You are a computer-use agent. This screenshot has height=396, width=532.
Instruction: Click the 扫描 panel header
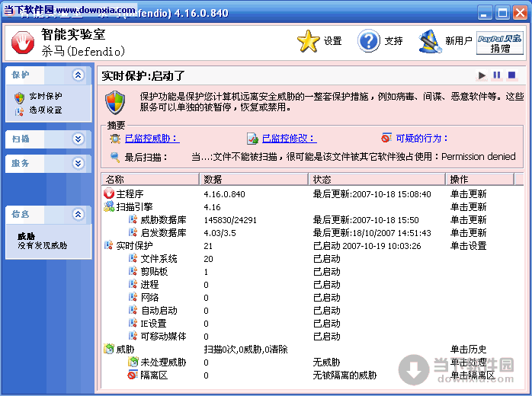tap(49, 139)
